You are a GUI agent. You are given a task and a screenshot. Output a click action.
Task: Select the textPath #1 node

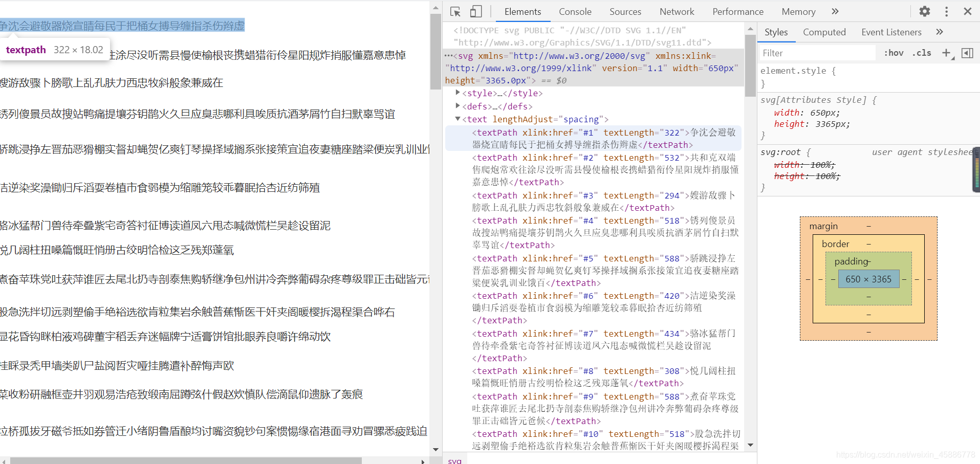click(x=593, y=139)
